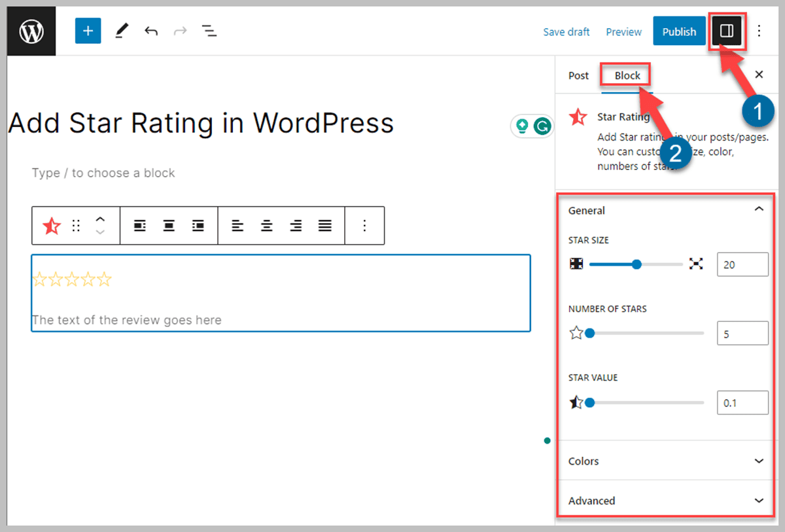Open the block toolbar options menu
This screenshot has height=532, width=785.
364,225
